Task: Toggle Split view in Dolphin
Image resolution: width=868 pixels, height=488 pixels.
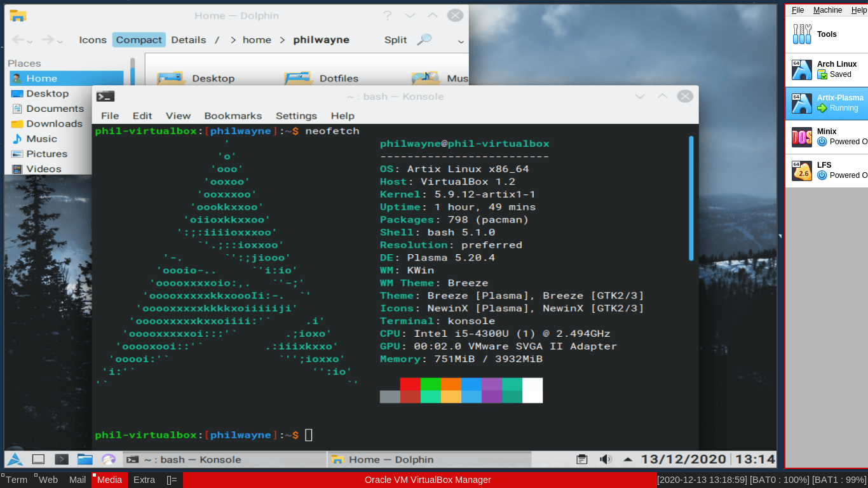Action: point(395,40)
